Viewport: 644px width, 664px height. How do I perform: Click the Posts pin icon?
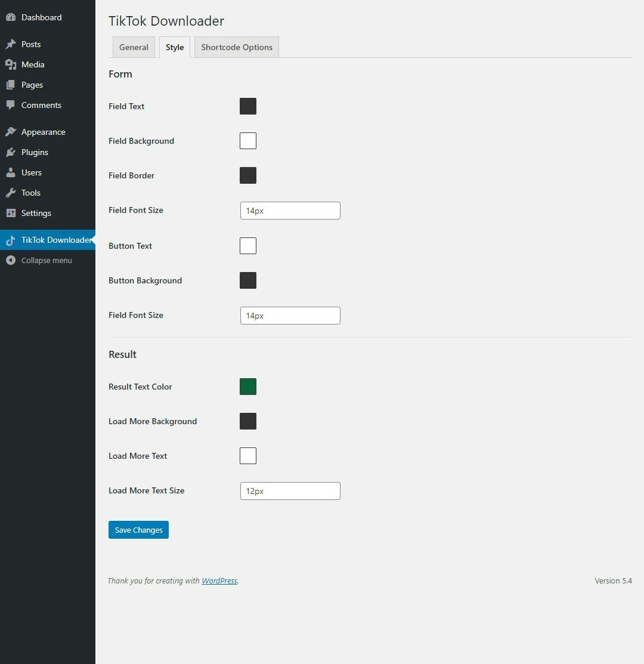tap(11, 44)
